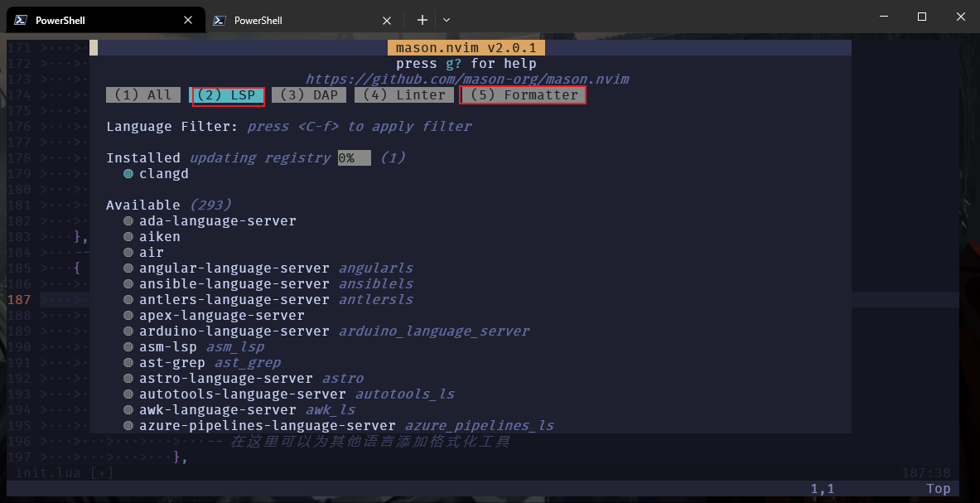Expand the angular-language-server package entry
The height and width of the screenshot is (503, 980).
tap(234, 268)
